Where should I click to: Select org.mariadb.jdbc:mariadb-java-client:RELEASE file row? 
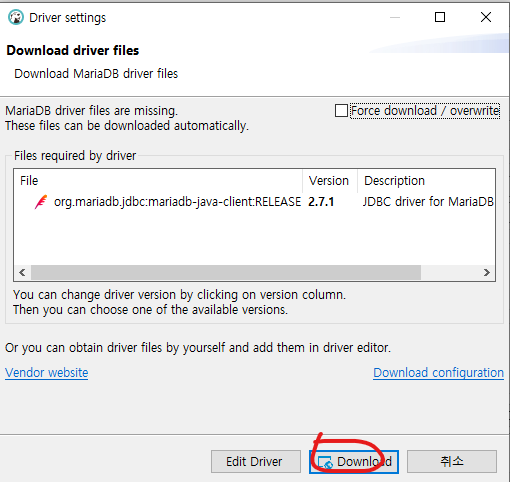tap(255, 202)
